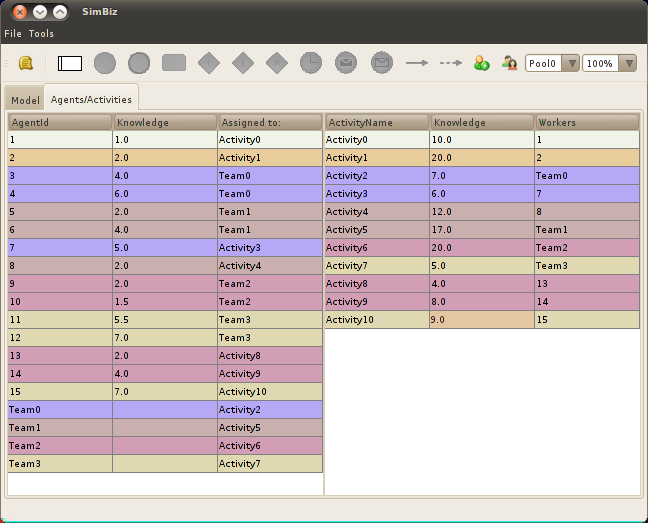This screenshot has width=648, height=523.
Task: Click the ActivityName column header
Action: 377,122
